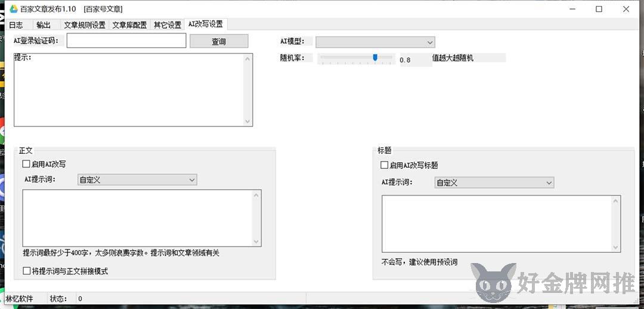This screenshot has height=309, width=644.
Task: Click the 值越大越随机 hint text
Action: coord(453,58)
